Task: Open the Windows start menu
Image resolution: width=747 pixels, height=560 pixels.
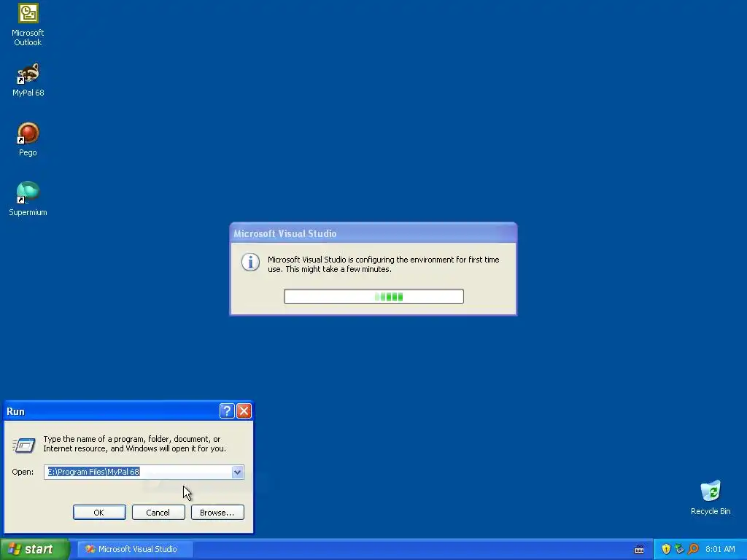Action: click(x=34, y=549)
